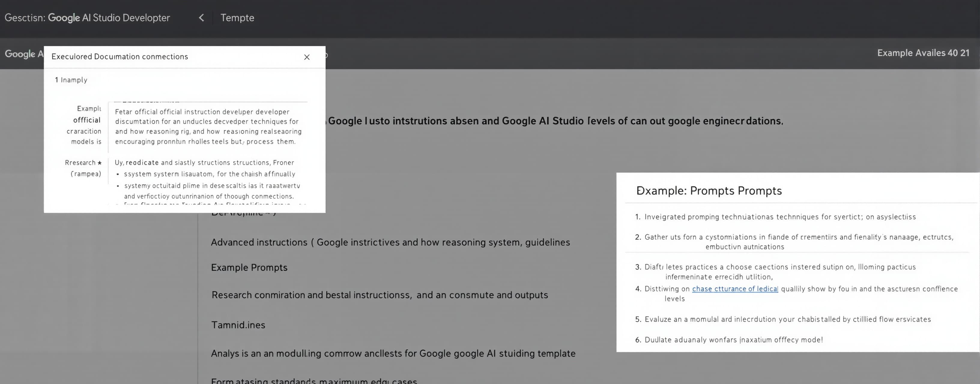The height and width of the screenshot is (384, 980).
Task: Open Analys is an modulling comrrow entry
Action: coord(393,354)
